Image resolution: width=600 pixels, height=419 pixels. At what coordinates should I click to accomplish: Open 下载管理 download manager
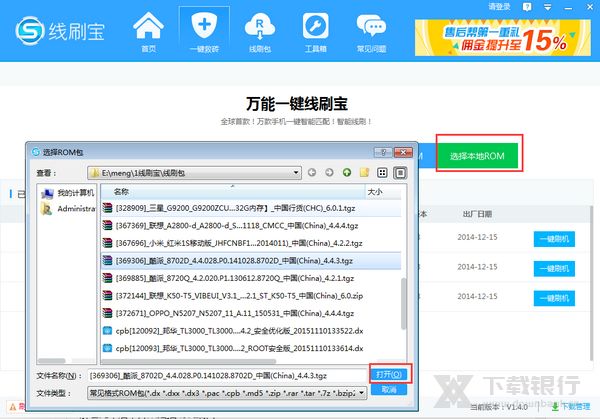[571, 407]
